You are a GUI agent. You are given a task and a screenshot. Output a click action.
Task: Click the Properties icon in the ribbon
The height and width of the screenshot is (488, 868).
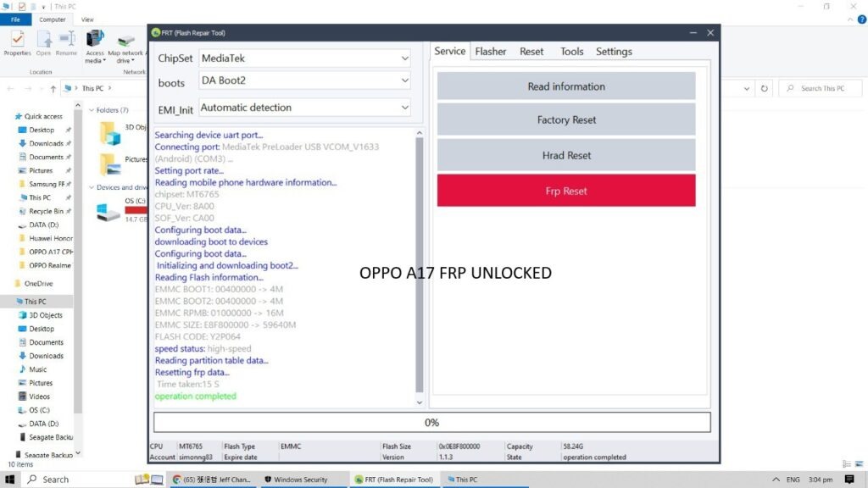tap(17, 41)
